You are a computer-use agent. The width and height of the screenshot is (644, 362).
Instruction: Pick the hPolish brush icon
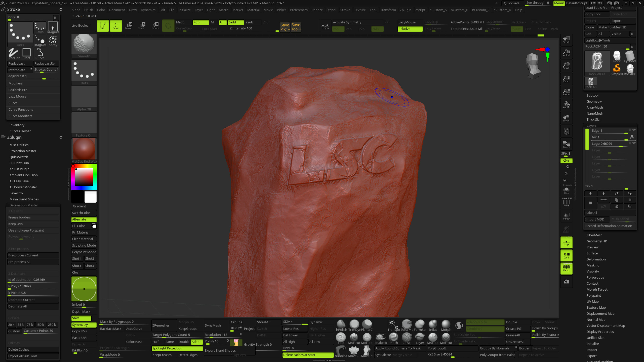coord(341,325)
